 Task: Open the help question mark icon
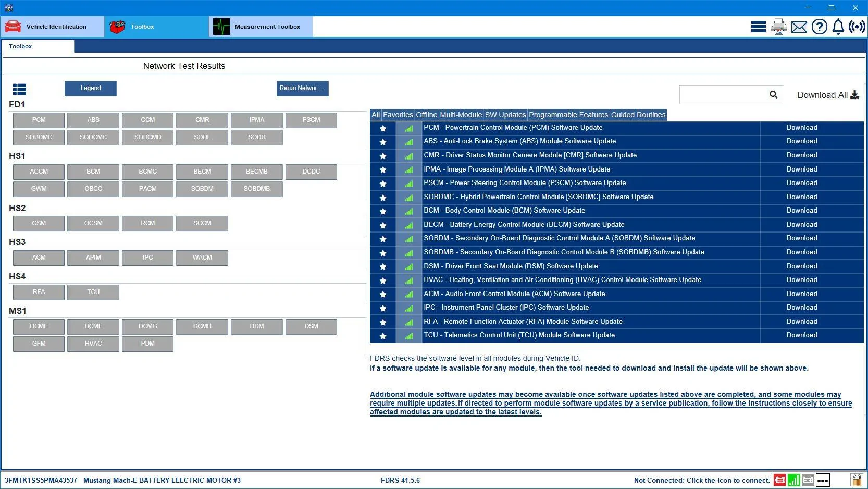click(x=820, y=27)
